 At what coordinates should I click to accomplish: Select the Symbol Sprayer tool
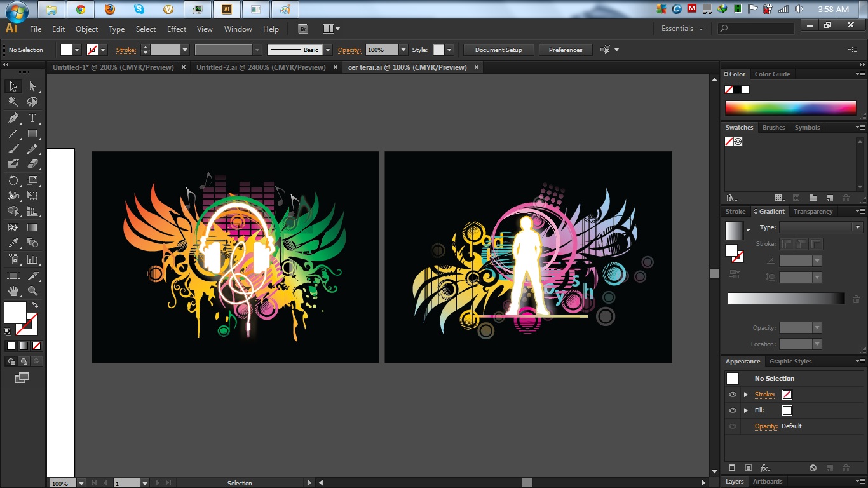pyautogui.click(x=13, y=259)
